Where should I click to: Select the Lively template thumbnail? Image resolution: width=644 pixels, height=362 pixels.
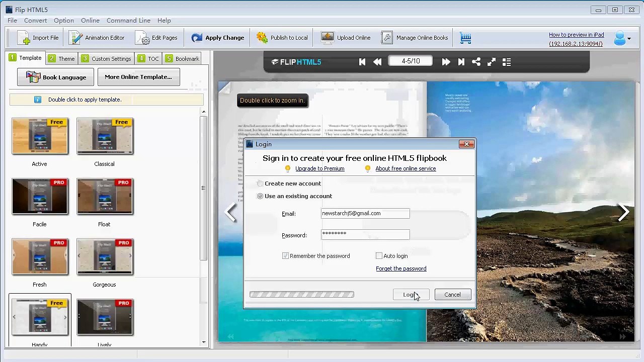[105, 317]
